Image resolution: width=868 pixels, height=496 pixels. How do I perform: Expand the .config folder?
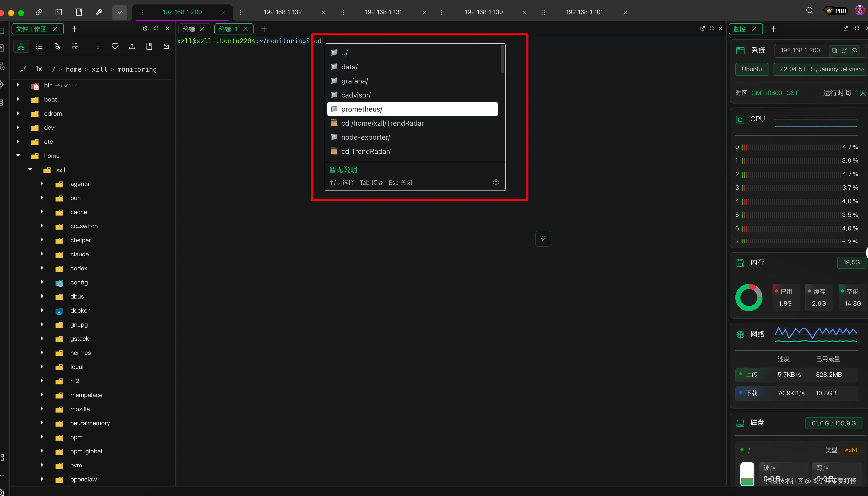click(42, 282)
